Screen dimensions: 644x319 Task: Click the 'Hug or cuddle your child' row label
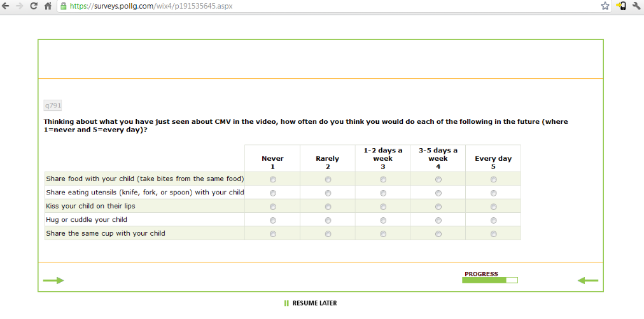tap(87, 220)
